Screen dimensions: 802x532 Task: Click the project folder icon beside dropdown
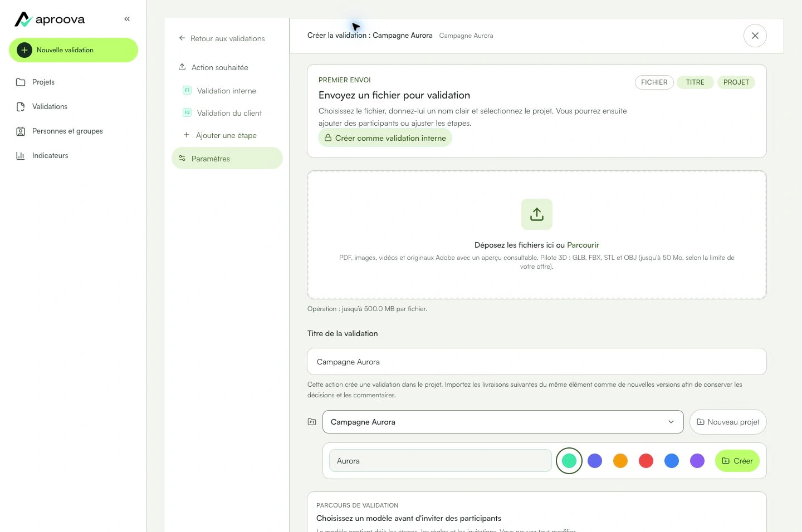tap(312, 422)
